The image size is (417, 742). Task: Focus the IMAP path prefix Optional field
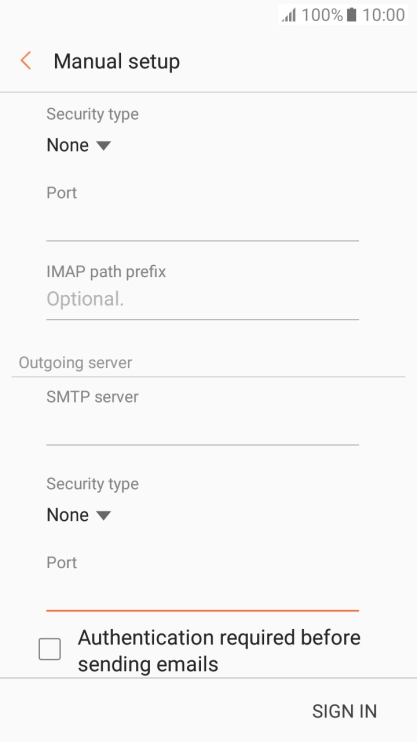pyautogui.click(x=203, y=300)
